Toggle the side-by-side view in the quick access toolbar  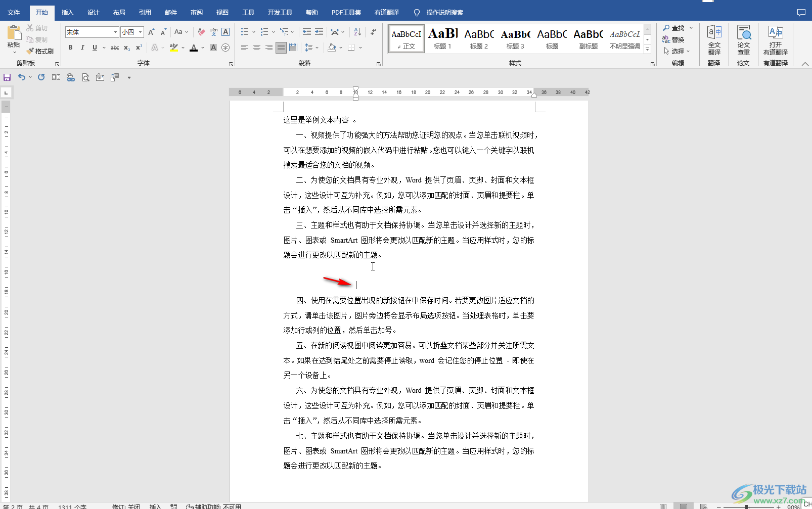point(56,77)
